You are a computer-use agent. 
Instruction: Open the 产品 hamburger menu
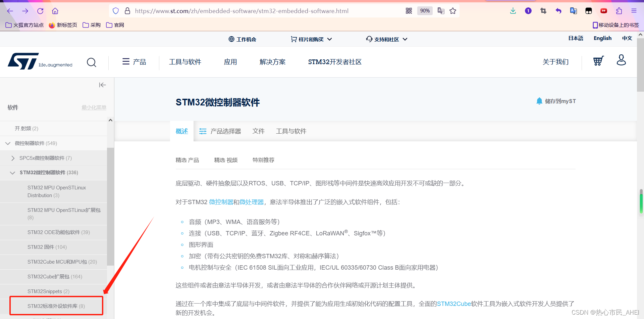pos(134,62)
